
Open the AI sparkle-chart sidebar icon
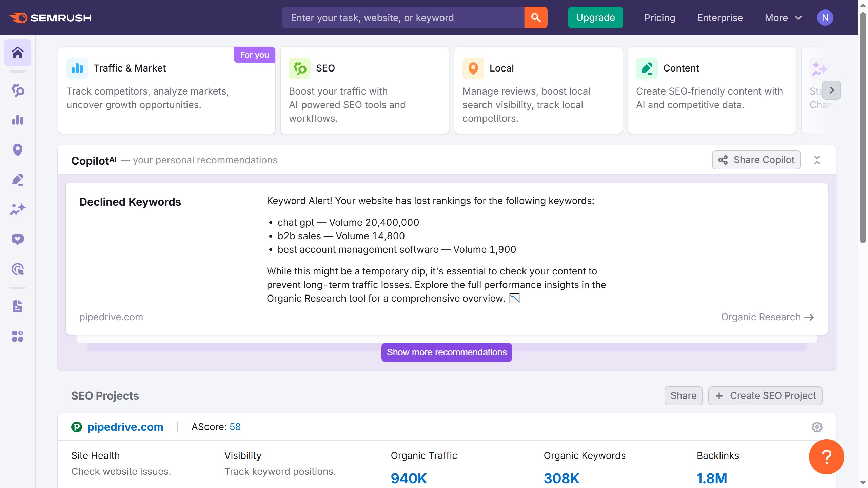pyautogui.click(x=18, y=209)
